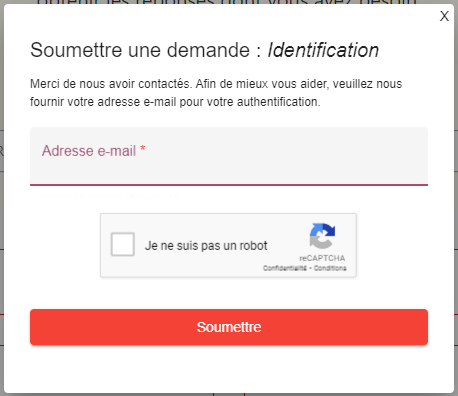Click the red underline of the email field
This screenshot has width=458, height=396.
(229, 185)
